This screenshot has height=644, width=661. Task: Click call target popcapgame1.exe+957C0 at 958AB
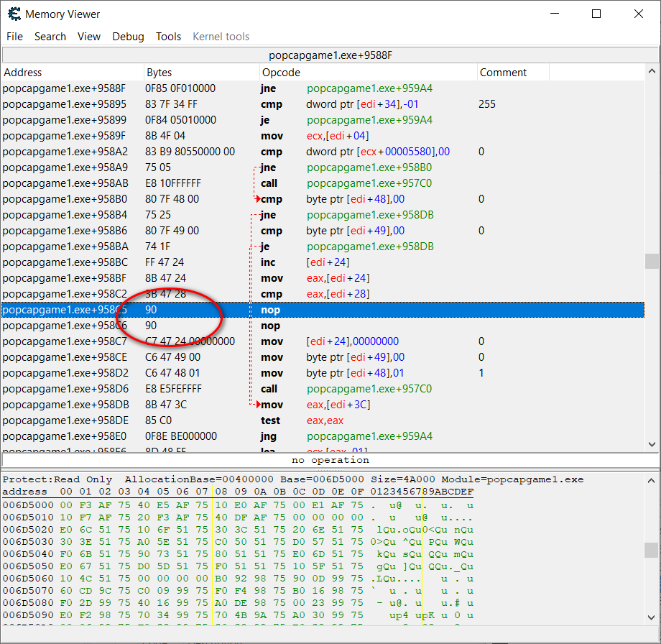(369, 183)
